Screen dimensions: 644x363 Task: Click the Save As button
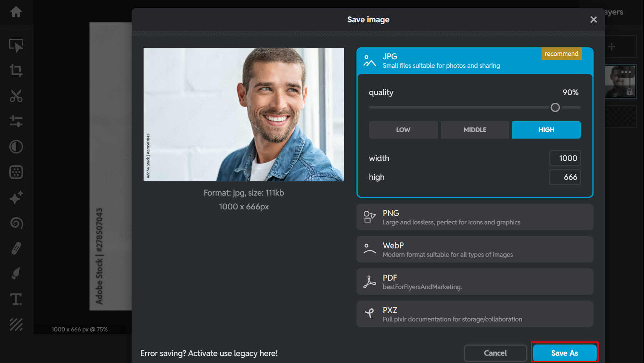564,353
